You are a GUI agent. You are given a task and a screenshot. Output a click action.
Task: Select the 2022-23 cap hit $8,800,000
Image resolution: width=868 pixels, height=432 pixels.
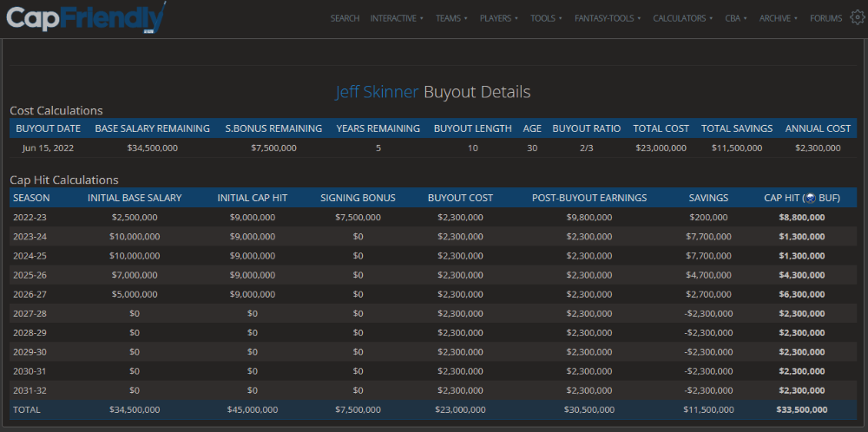(x=801, y=218)
